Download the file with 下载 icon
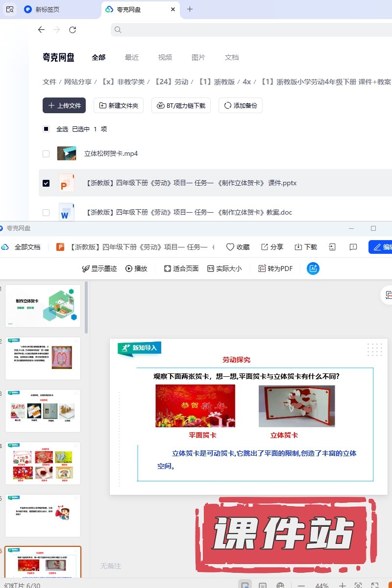Viewport: 392px width, 588px height. [x=306, y=247]
